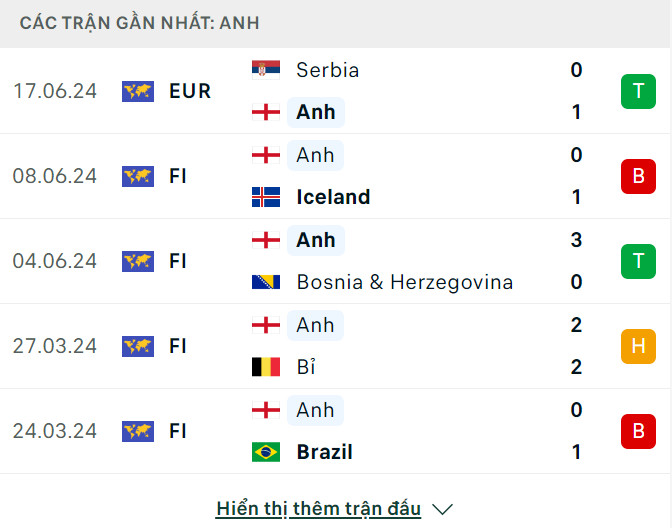
Task: Open Bosnia & Herzegovina team page
Action: tap(404, 282)
